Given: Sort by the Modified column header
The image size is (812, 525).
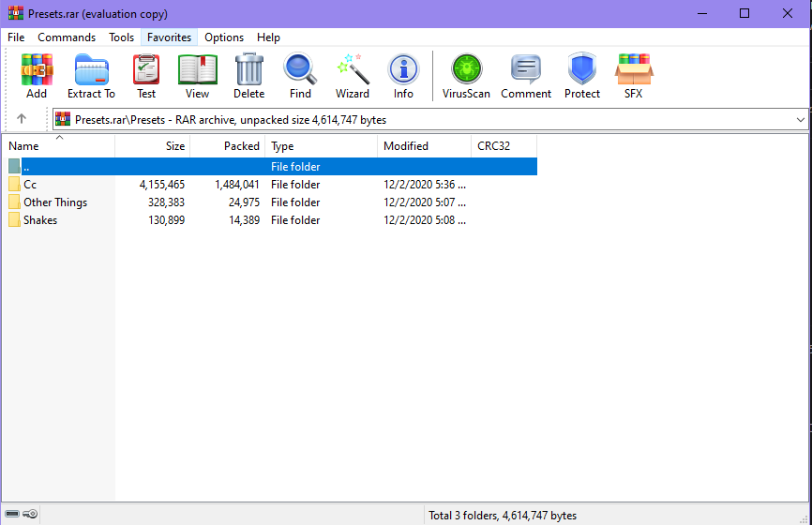Looking at the screenshot, I should 424,146.
